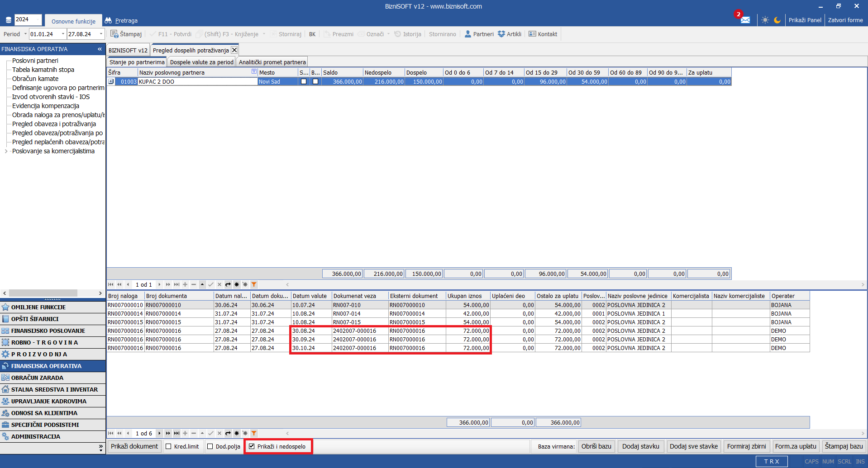Screen dimensions: 868x468
Task: Open the period start date dropdown
Action: pyautogui.click(x=63, y=34)
